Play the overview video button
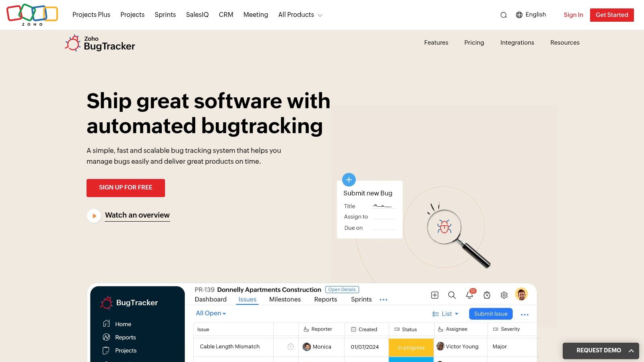Image resolution: width=644 pixels, height=362 pixels. pyautogui.click(x=94, y=216)
